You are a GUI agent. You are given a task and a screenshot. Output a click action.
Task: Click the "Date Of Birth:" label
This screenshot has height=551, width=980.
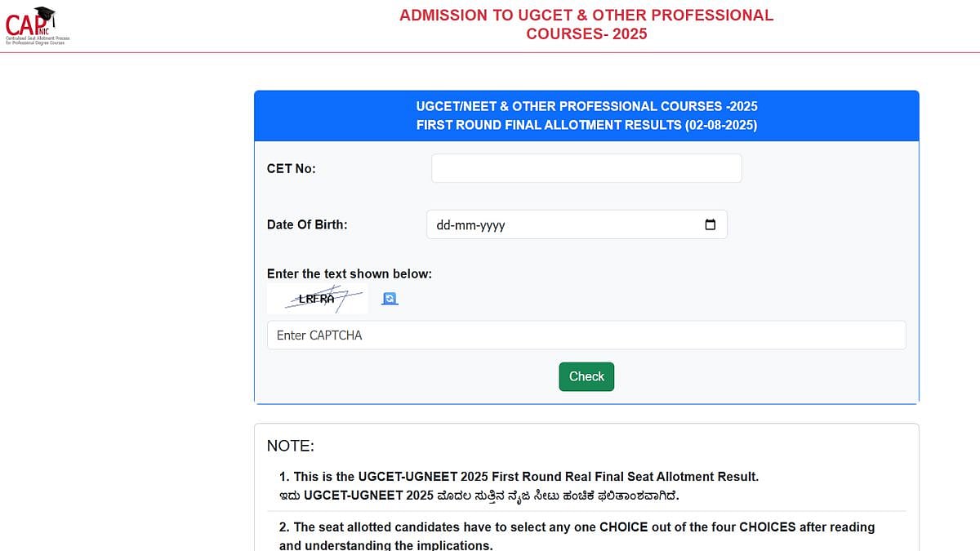[x=307, y=224]
